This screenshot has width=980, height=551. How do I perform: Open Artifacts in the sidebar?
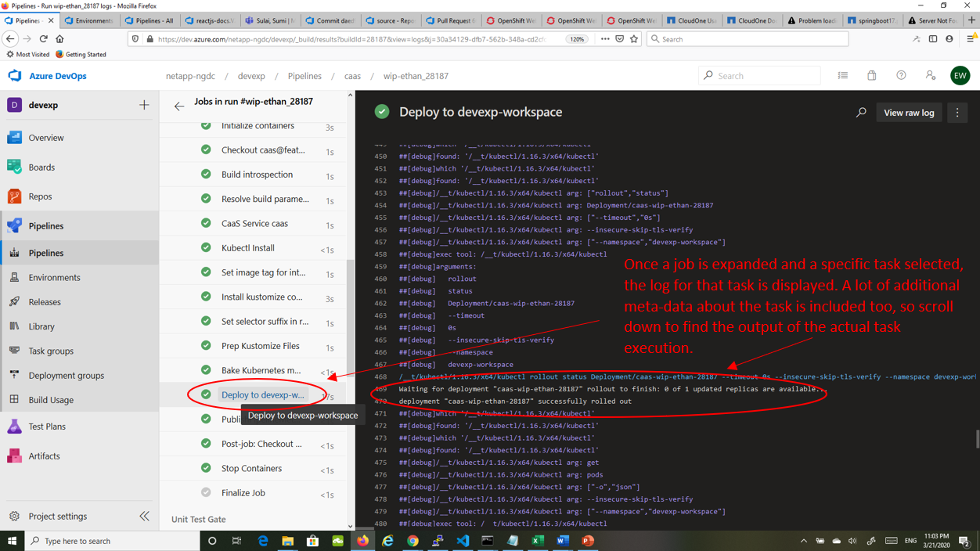tap(44, 456)
